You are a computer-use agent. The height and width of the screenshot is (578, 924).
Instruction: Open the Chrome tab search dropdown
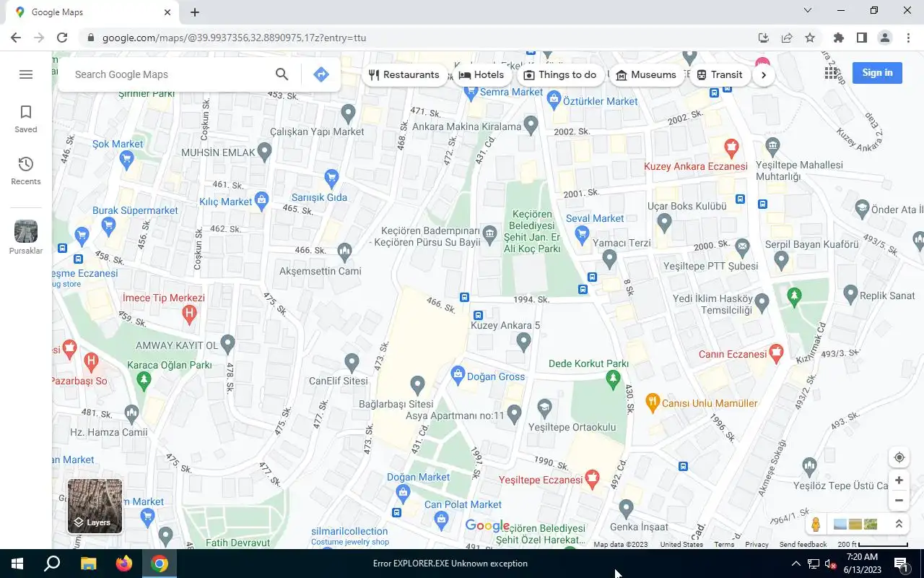click(808, 11)
